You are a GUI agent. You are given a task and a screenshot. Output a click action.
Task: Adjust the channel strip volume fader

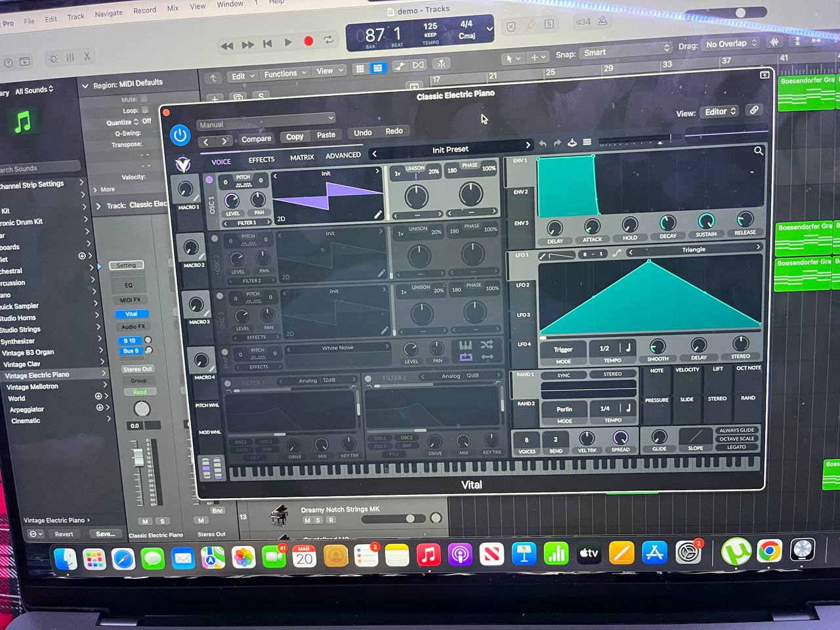pyautogui.click(x=138, y=457)
